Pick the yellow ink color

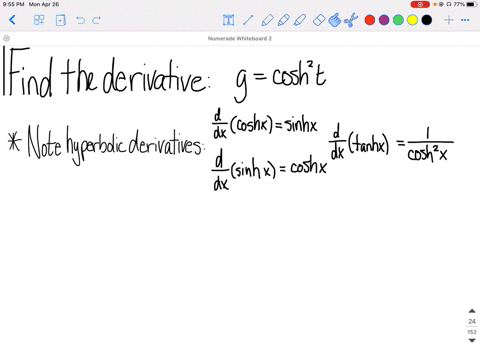412,20
